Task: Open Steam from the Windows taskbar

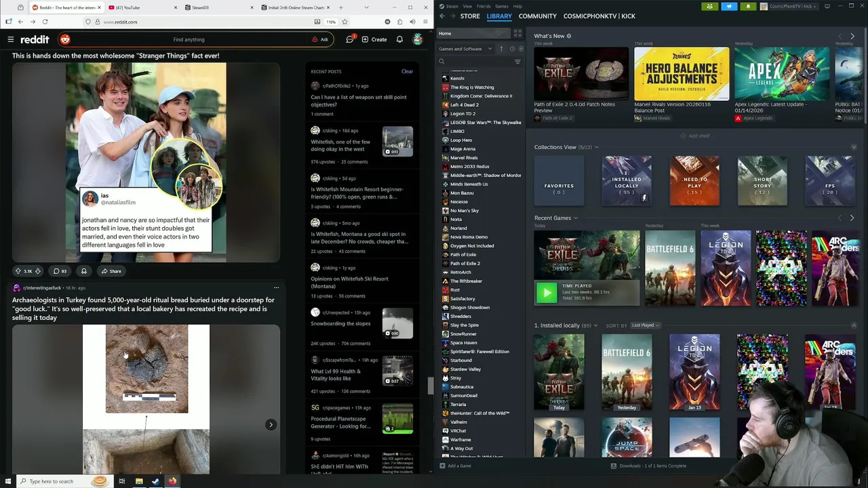Action: [x=155, y=481]
